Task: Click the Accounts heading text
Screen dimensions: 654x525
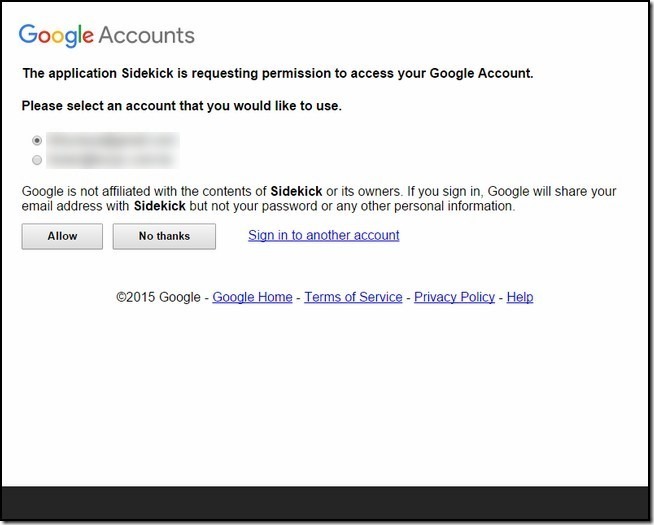Action: [x=147, y=35]
